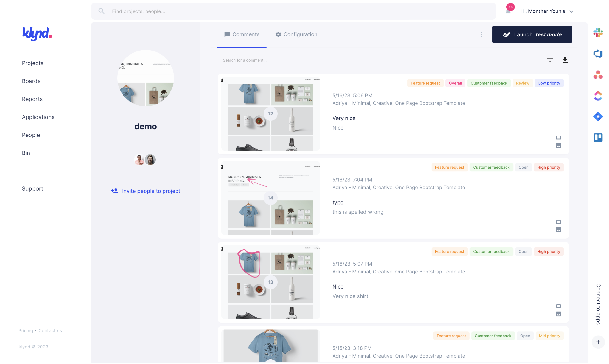The image size is (609, 364).
Task: Click the bearded member avatar under demo
Action: pos(150,160)
